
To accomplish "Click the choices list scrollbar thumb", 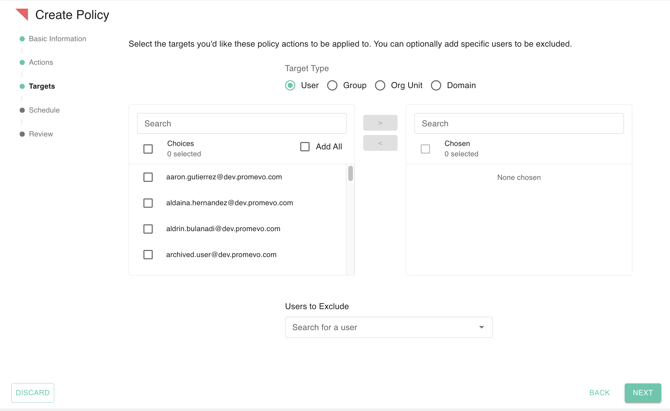I will (x=350, y=173).
